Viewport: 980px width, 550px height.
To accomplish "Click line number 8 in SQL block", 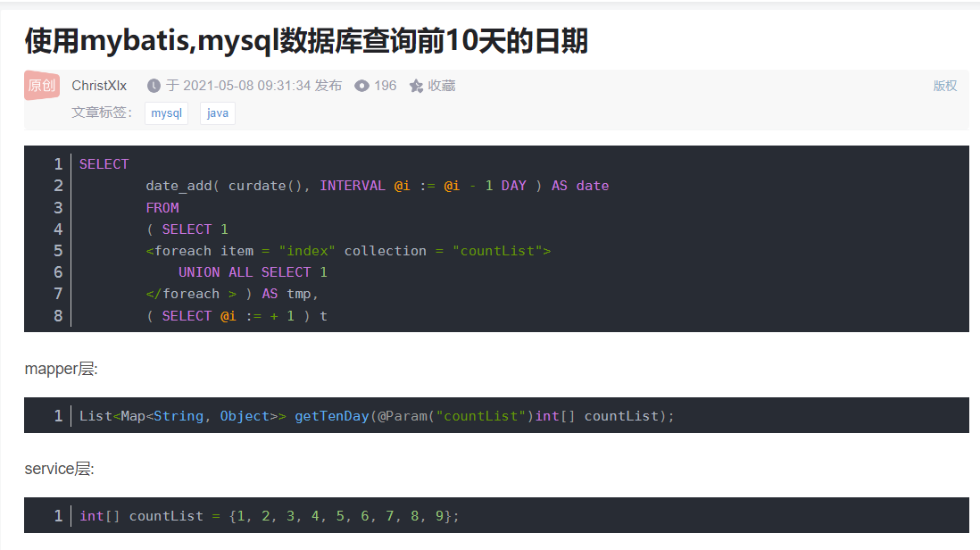I will click(58, 316).
